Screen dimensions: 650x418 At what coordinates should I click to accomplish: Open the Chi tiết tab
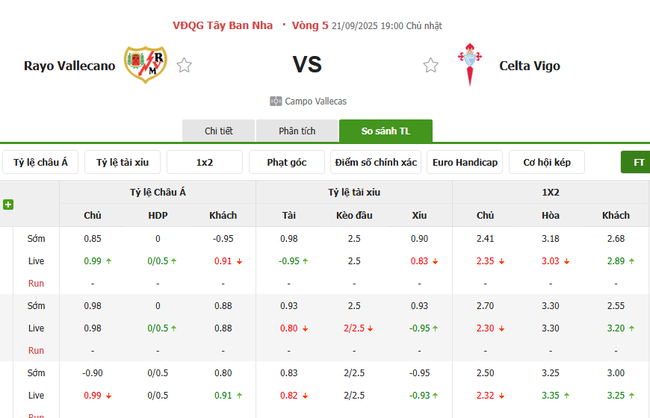pos(218,131)
